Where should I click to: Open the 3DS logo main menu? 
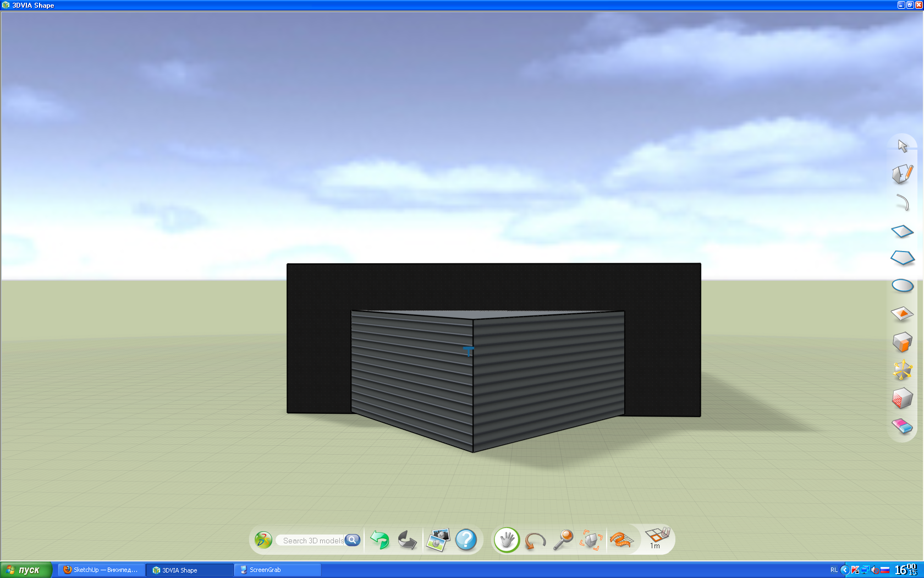pyautogui.click(x=263, y=540)
